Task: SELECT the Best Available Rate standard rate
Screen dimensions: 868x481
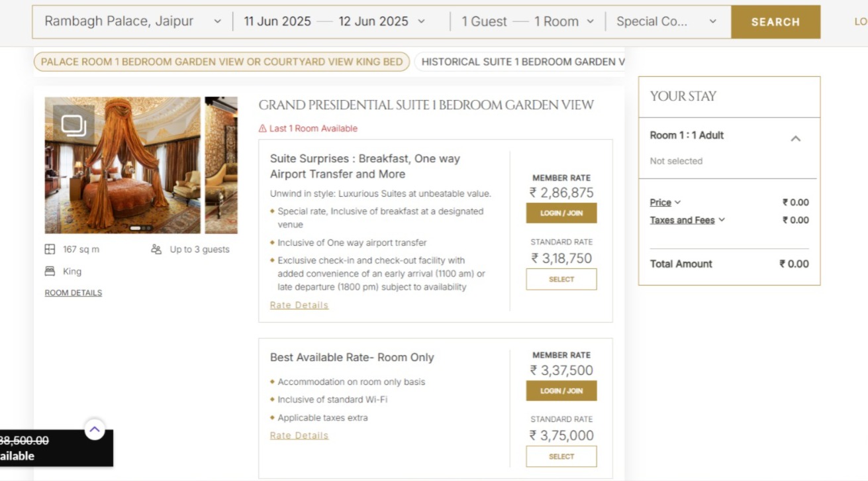Action: (x=561, y=456)
